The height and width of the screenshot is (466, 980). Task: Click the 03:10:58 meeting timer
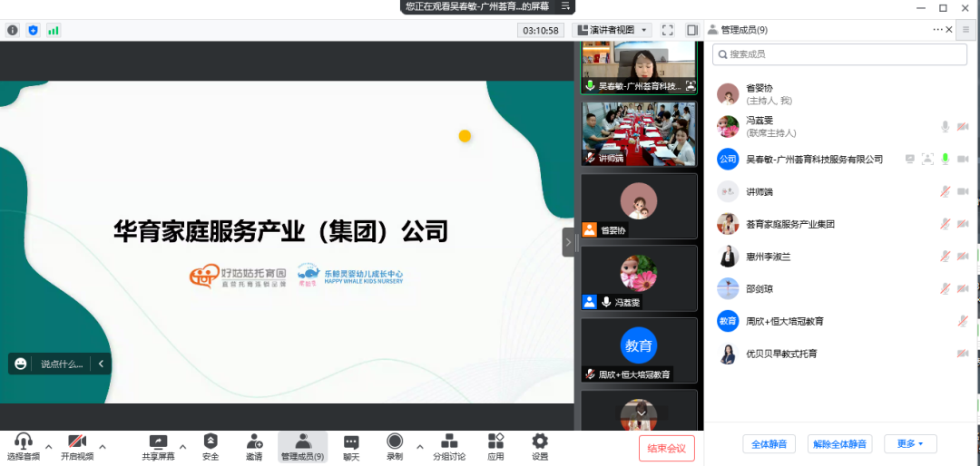pyautogui.click(x=541, y=30)
